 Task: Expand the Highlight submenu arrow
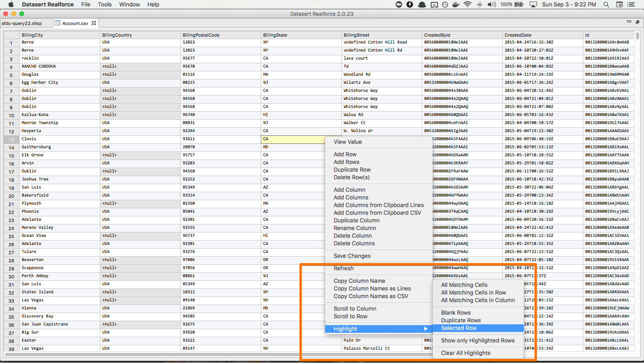point(425,329)
